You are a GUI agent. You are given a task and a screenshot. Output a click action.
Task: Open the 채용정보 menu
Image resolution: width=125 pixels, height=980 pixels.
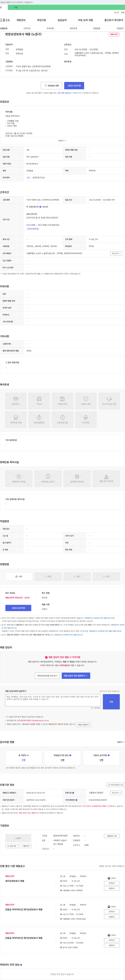click(21, 20)
